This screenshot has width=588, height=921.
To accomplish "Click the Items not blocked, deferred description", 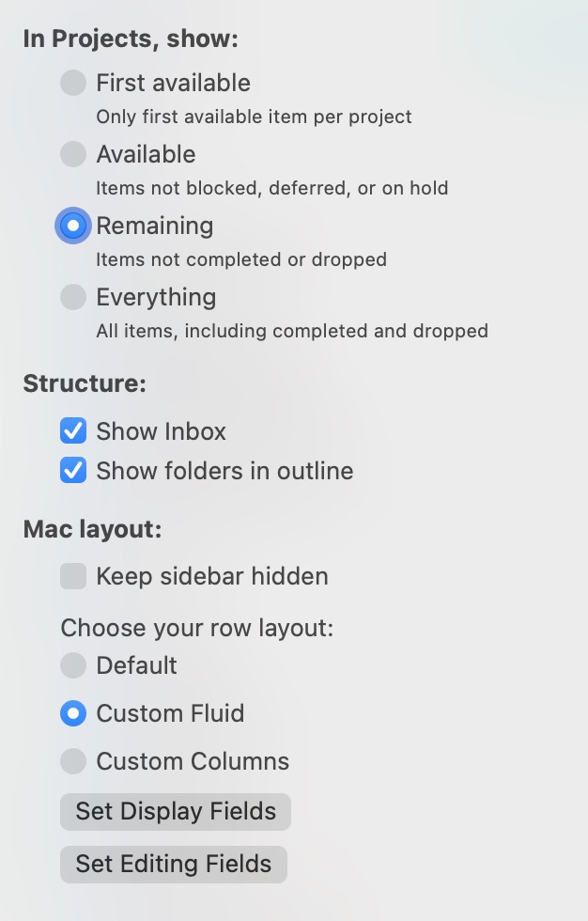I will click(272, 188).
